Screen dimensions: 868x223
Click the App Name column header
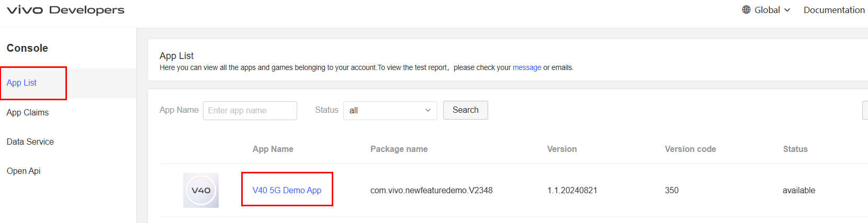(273, 149)
